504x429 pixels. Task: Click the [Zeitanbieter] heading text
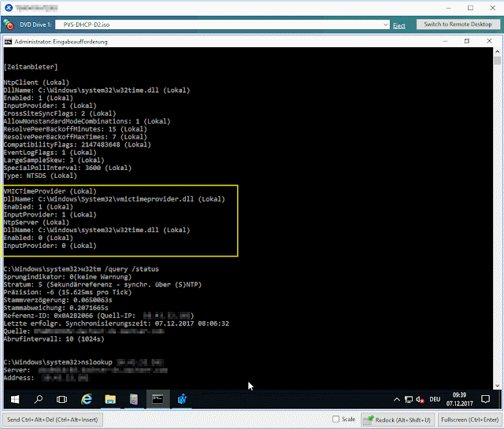point(31,67)
